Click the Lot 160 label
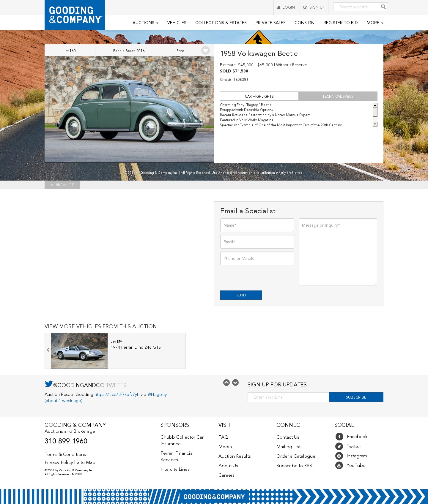Image resolution: width=428 pixels, height=504 pixels. coord(70,51)
